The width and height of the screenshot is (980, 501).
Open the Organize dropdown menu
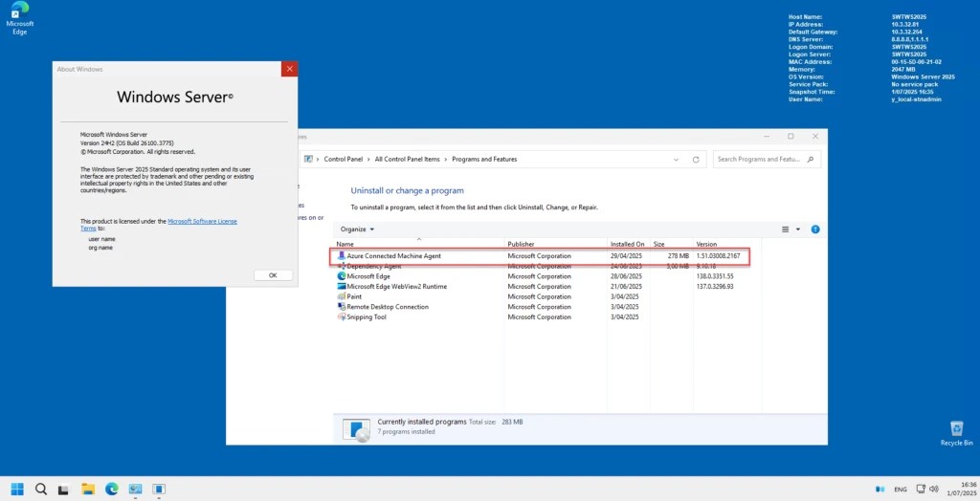[357, 229]
